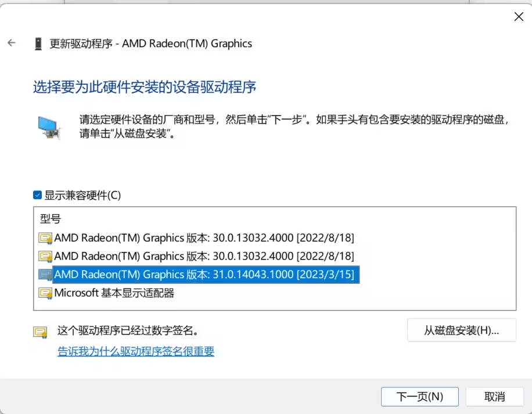This screenshot has width=532, height=414.
Task: Click the 这个驱动程序已经过数字签名 text
Action: tap(128, 330)
